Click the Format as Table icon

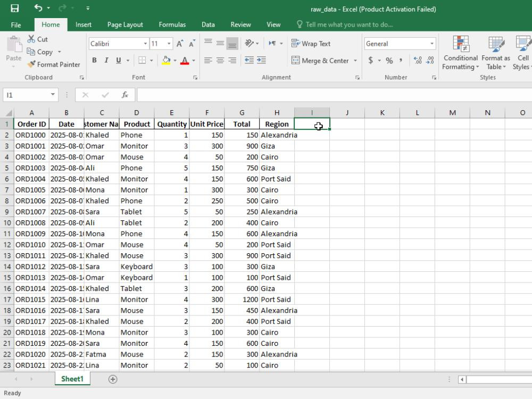point(495,53)
